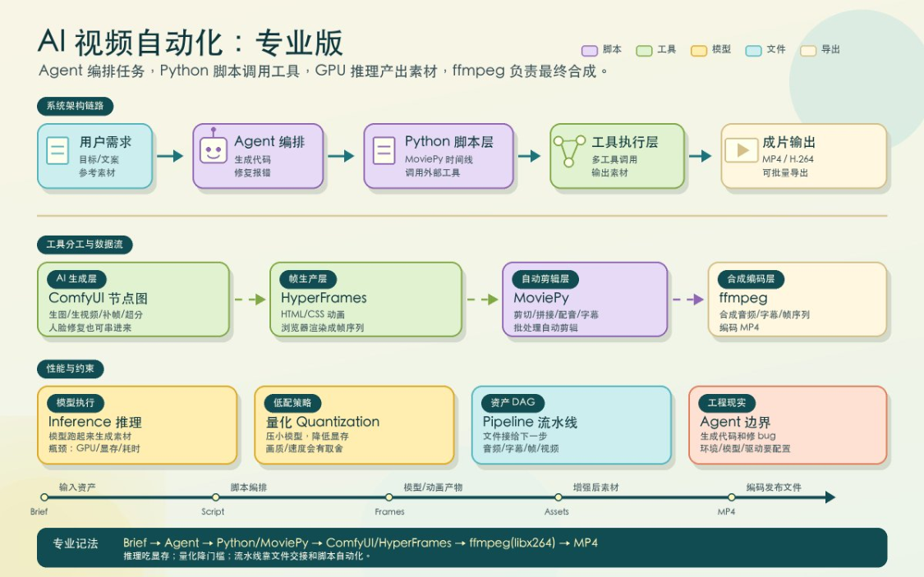Viewport: 924px width, 577px height.
Task: Click the MP4 timeline marker
Action: click(731, 497)
